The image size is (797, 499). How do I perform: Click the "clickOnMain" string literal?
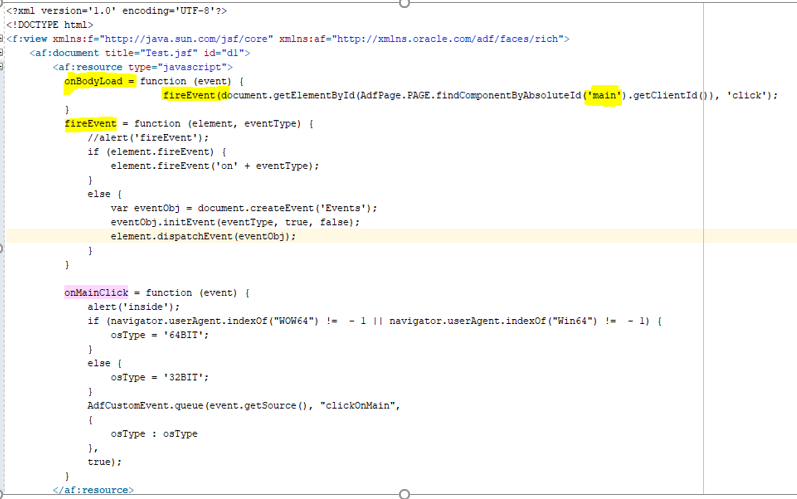[x=357, y=406]
